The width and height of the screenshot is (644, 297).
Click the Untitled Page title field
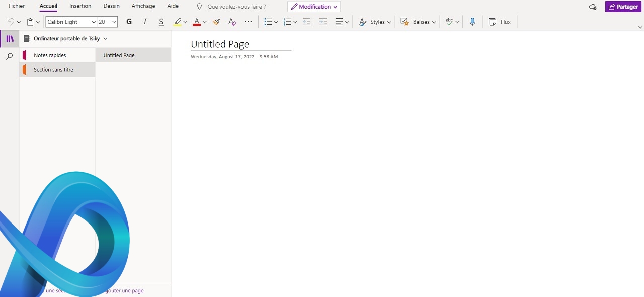click(241, 44)
